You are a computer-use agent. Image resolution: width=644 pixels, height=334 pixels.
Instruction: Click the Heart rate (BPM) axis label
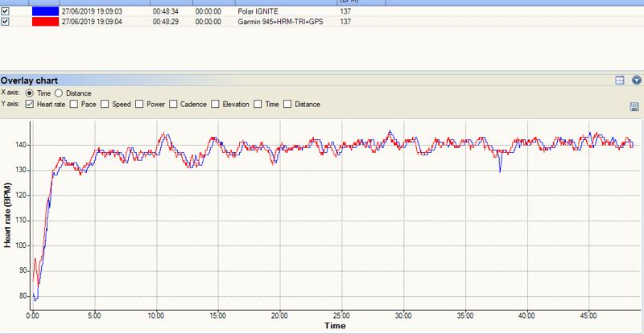(x=7, y=215)
